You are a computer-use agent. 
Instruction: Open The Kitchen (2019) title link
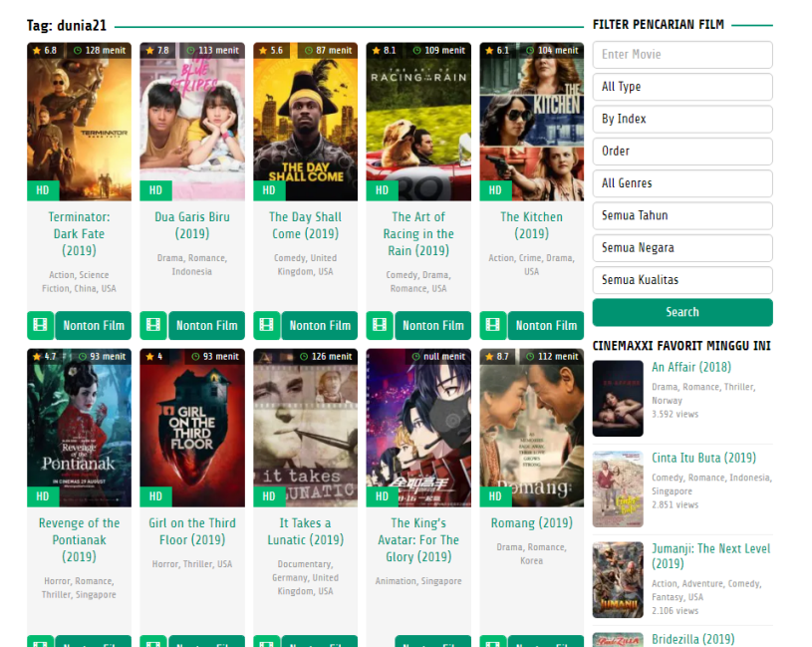point(532,225)
